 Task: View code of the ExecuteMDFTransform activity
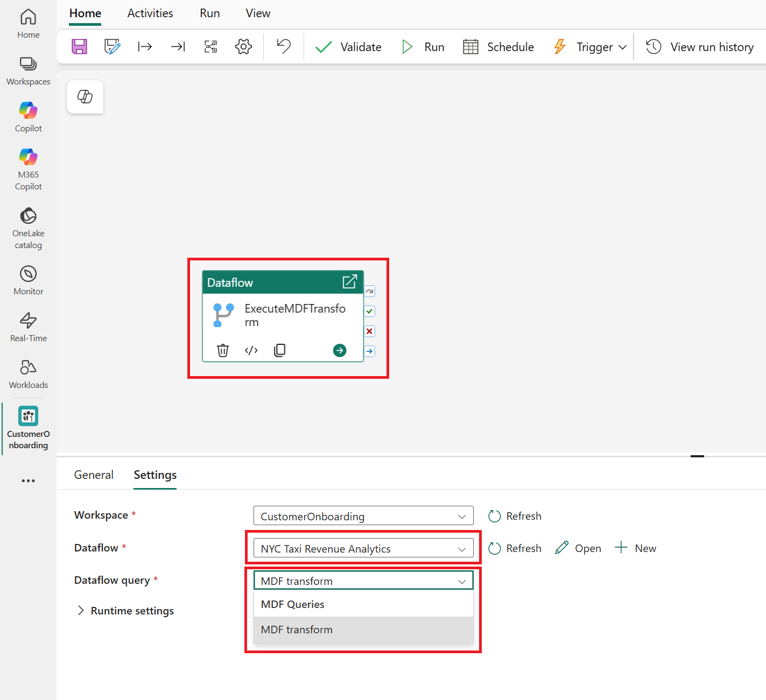point(251,350)
